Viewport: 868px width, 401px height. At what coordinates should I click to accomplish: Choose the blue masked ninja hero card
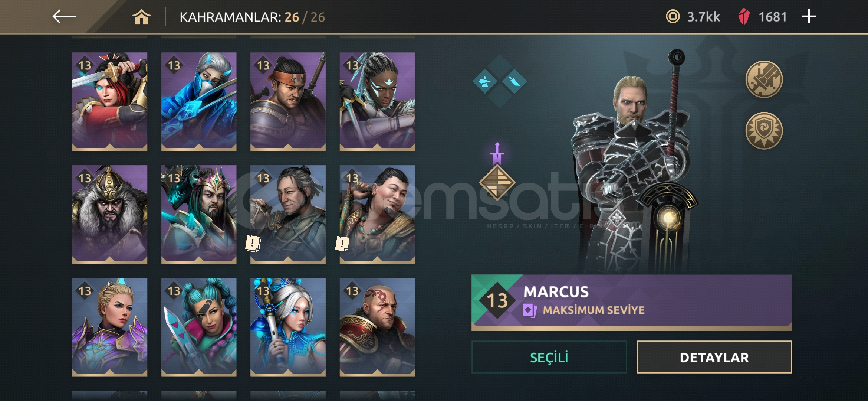click(x=199, y=102)
